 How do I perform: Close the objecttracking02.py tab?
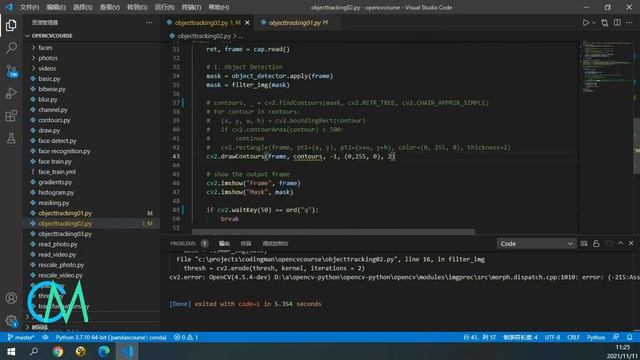click(247, 23)
